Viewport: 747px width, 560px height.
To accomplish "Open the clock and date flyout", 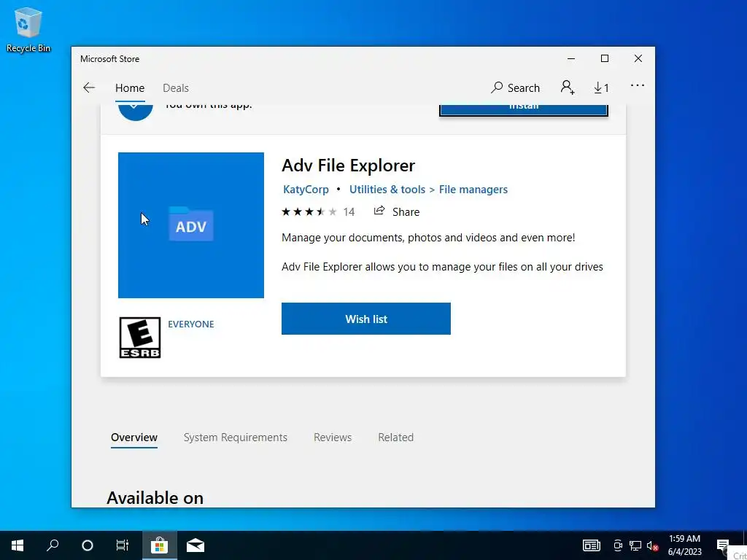I will tap(684, 545).
